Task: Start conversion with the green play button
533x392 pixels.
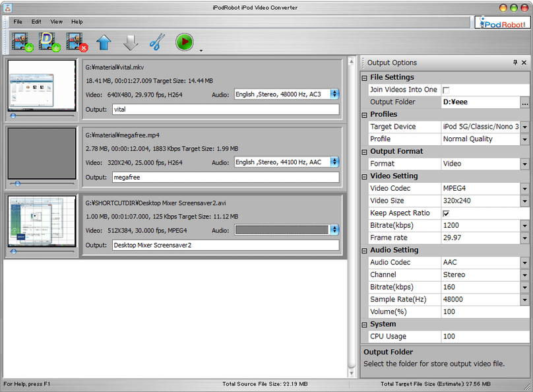Action: tap(185, 42)
